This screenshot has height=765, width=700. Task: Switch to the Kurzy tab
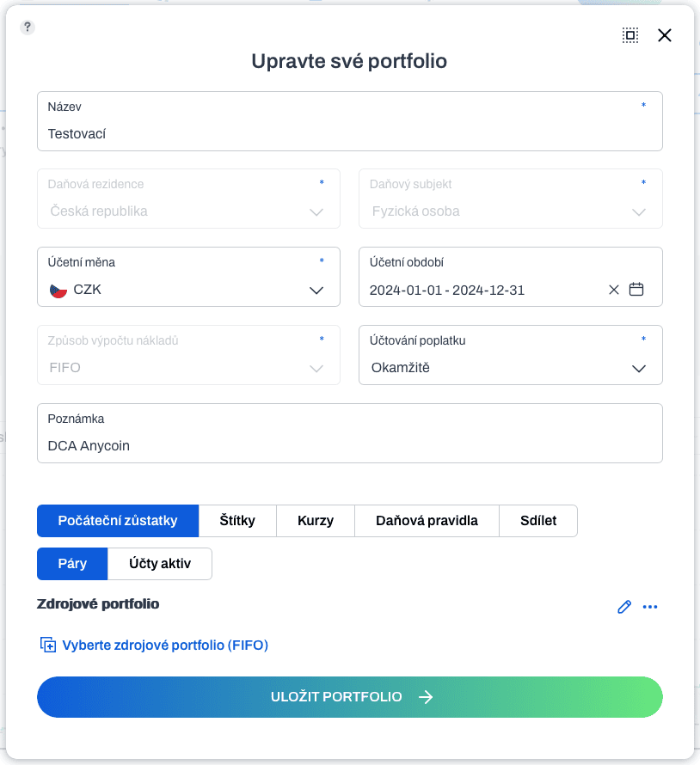(316, 521)
